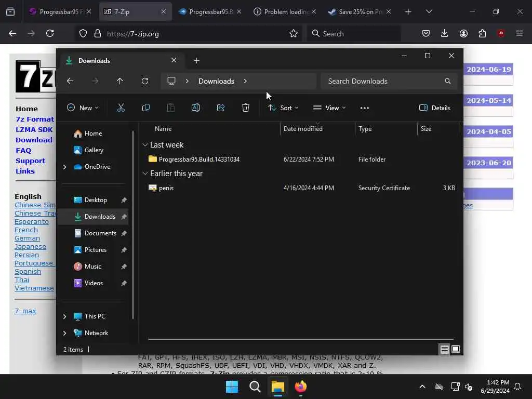Click the Share icon in Explorer toolbar

(220, 108)
